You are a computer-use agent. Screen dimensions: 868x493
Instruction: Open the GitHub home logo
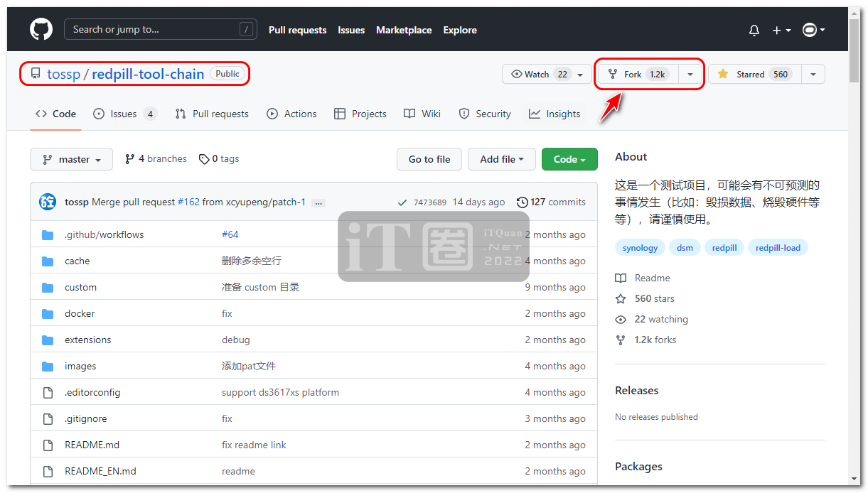click(x=41, y=29)
